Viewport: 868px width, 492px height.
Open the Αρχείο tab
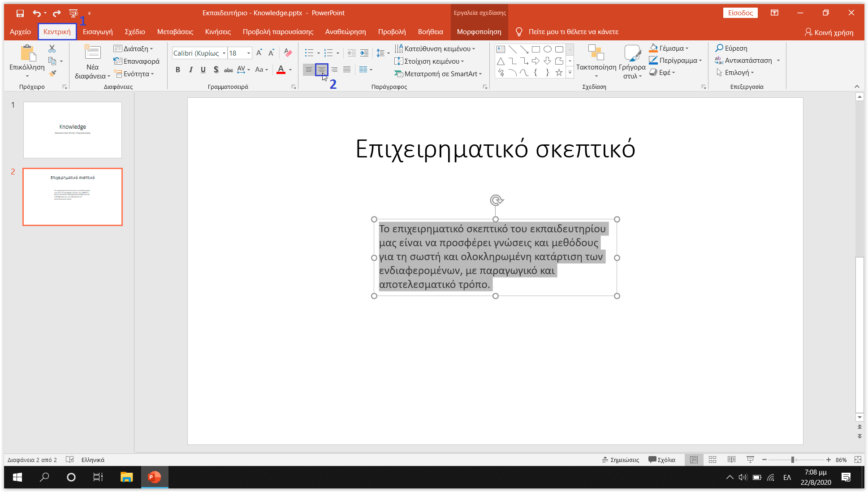20,32
